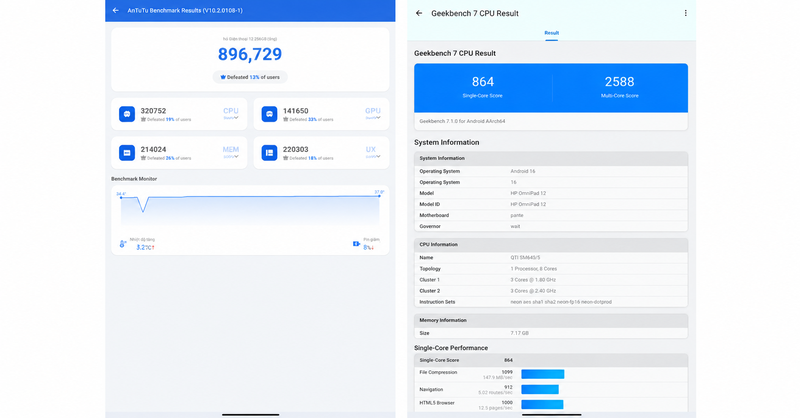
Task: Click the memory Size '7.17 GB' value
Action: 519,333
